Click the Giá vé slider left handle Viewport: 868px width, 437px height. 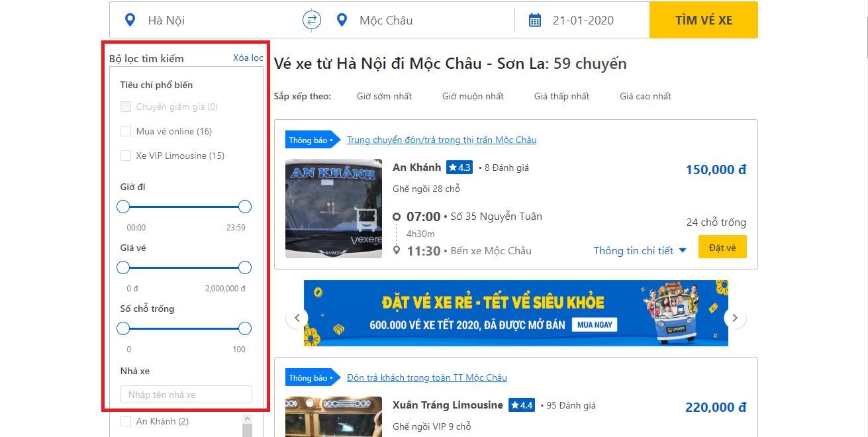[123, 267]
